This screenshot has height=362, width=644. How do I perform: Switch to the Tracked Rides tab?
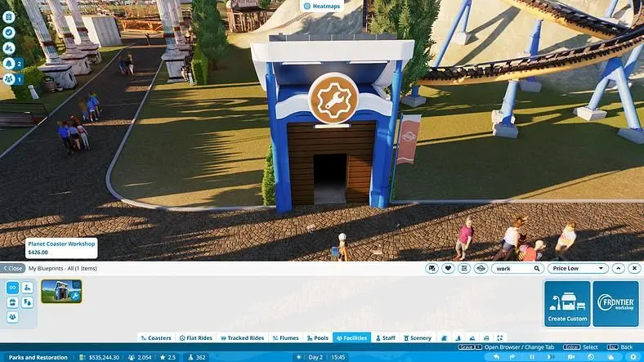243,337
